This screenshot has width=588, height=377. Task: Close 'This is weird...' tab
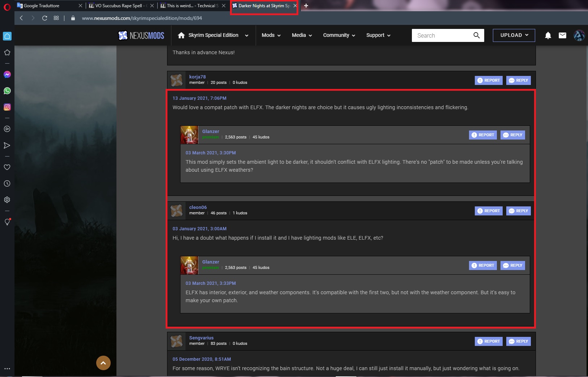point(223,6)
